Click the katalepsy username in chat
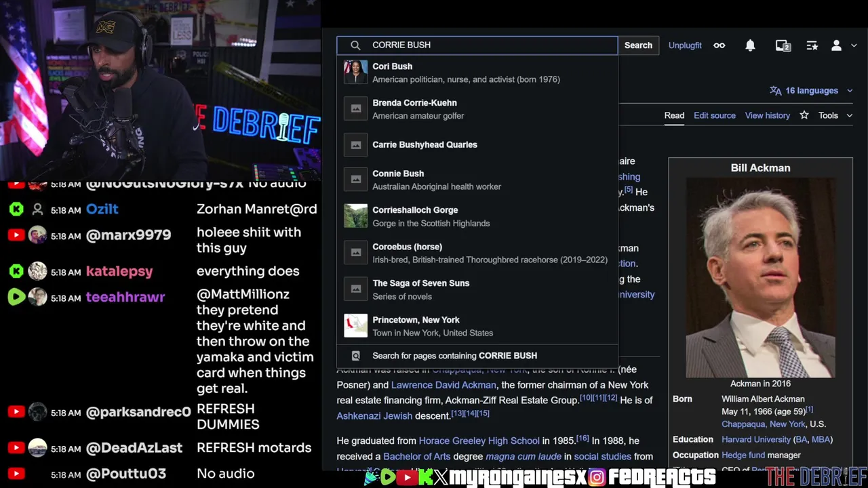The image size is (868, 488). [x=119, y=271]
